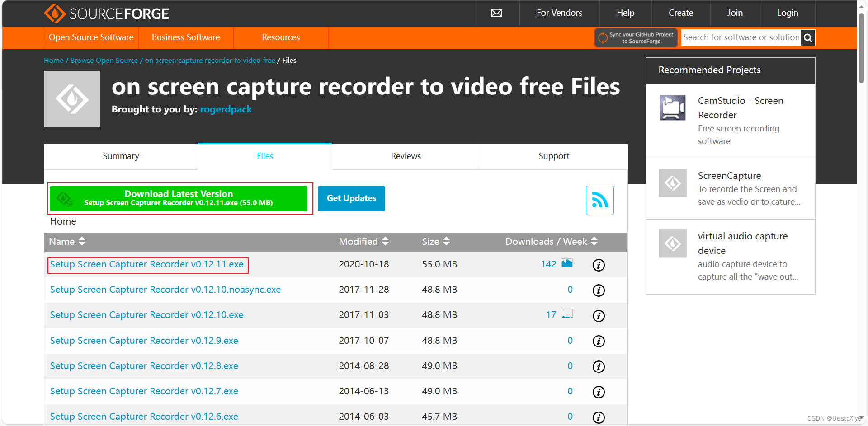
Task: Click the Login link
Action: click(788, 13)
